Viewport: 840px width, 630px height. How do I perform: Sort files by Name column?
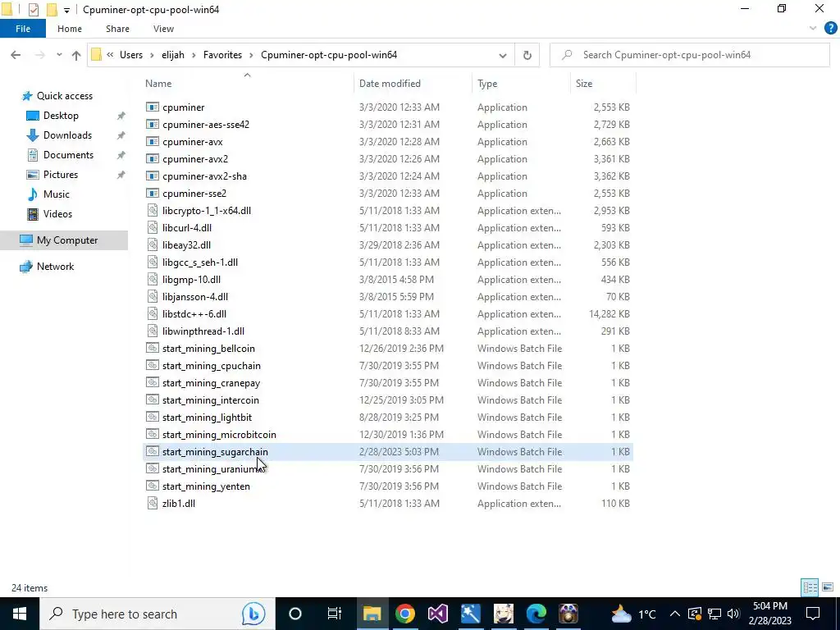pos(158,83)
